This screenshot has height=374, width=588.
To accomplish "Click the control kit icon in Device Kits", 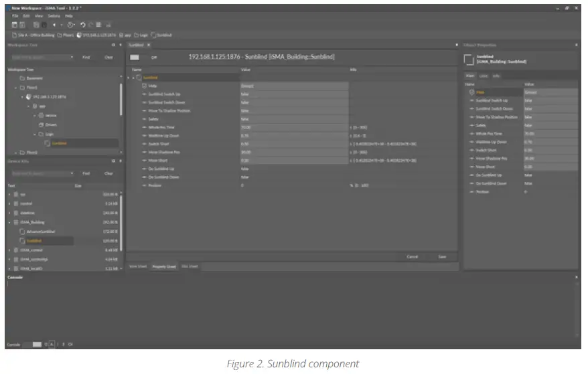I will pos(16,204).
